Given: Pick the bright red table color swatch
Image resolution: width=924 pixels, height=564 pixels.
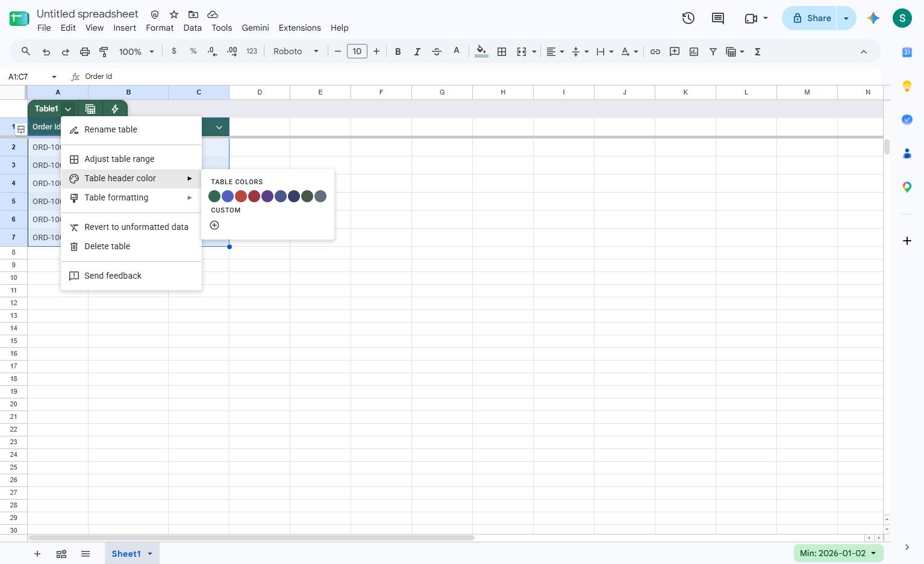Looking at the screenshot, I should click(241, 196).
